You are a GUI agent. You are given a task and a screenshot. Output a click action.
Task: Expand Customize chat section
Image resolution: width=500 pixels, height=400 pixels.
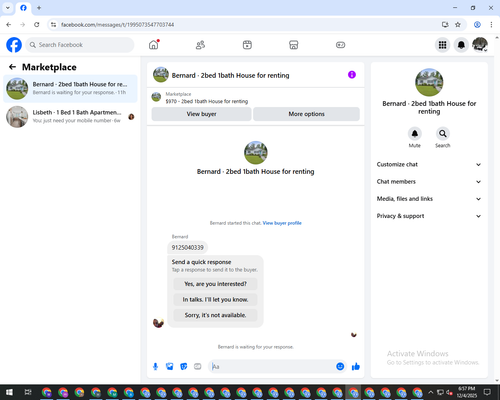429,164
